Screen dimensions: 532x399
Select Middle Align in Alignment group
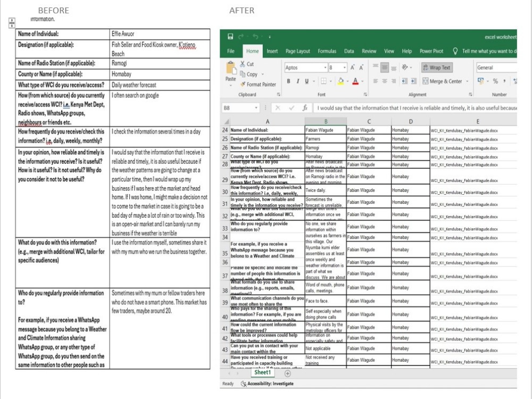(x=385, y=68)
